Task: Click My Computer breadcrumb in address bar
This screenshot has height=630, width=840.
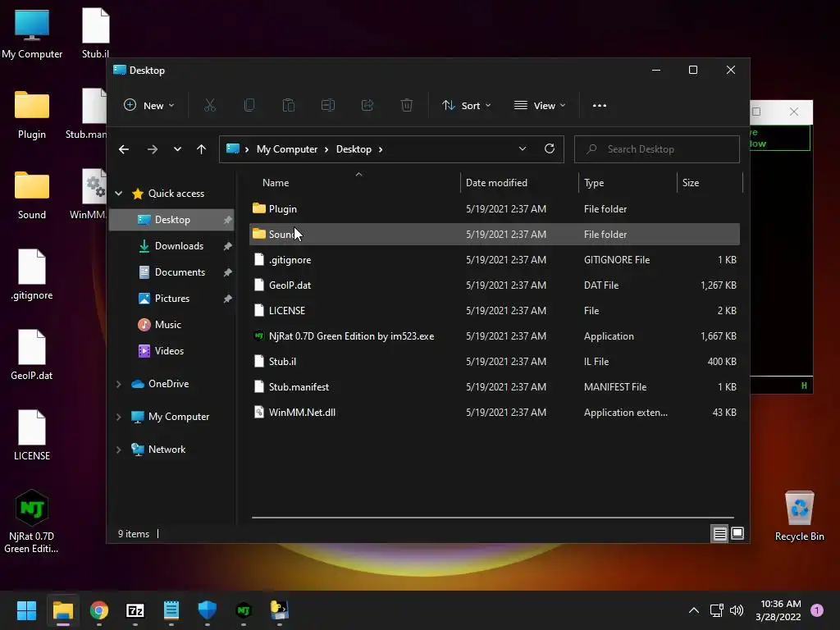Action: [x=287, y=149]
